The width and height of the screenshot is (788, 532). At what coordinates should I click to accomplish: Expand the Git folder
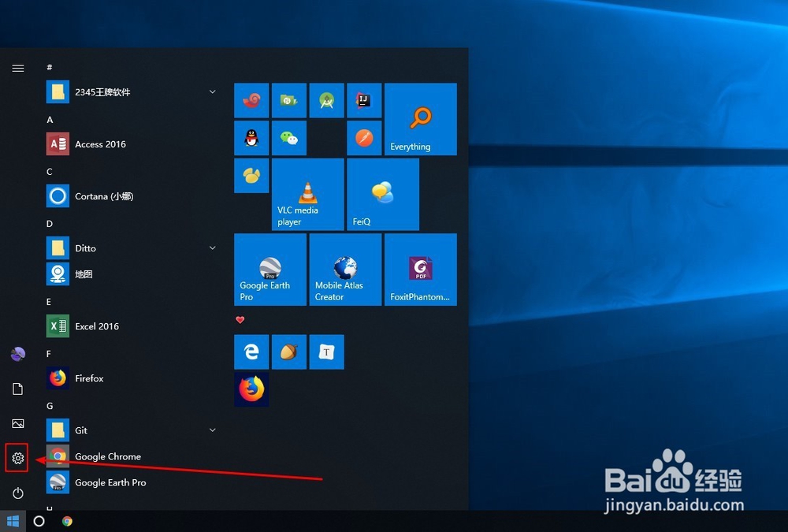[x=132, y=430]
